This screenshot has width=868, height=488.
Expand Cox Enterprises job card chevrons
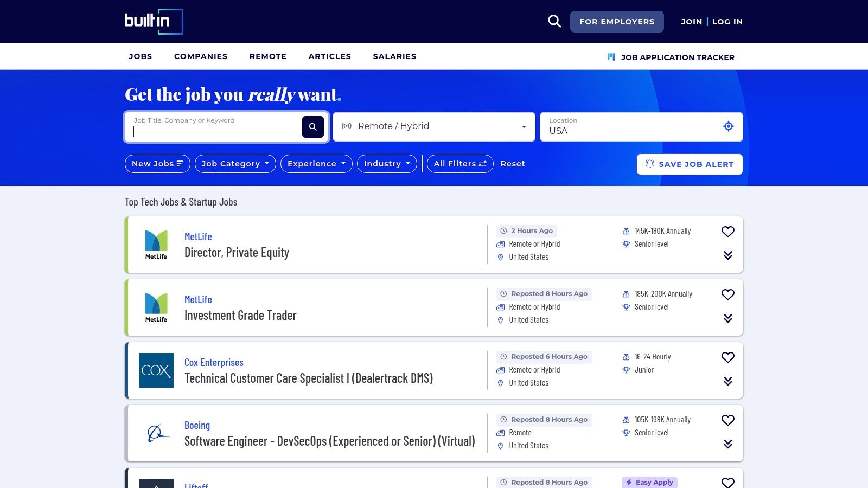[728, 381]
